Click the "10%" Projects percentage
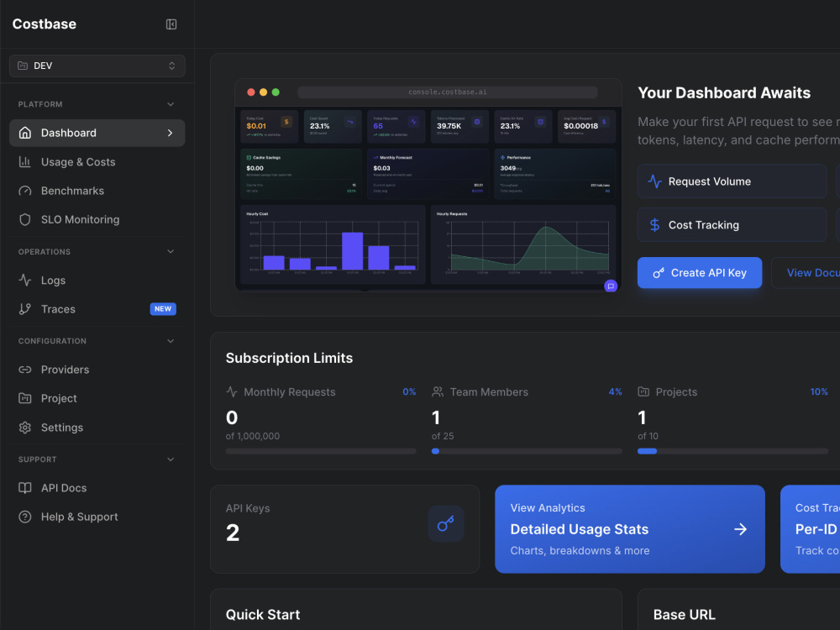The width and height of the screenshot is (840, 630). pyautogui.click(x=819, y=391)
